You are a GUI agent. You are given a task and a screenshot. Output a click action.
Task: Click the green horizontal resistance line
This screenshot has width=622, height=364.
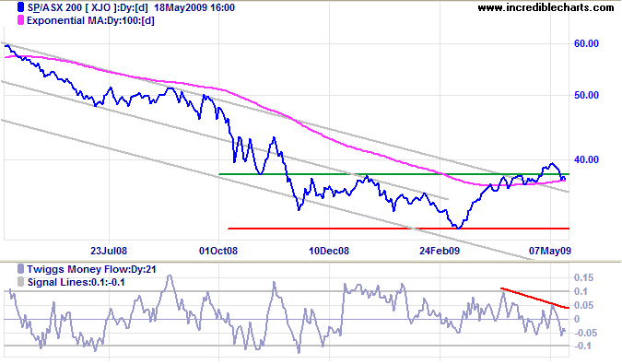click(393, 174)
